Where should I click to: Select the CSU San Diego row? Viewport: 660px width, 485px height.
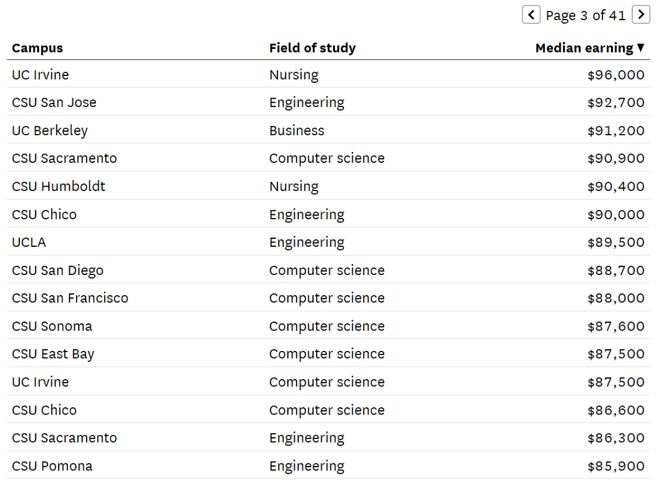pos(328,270)
